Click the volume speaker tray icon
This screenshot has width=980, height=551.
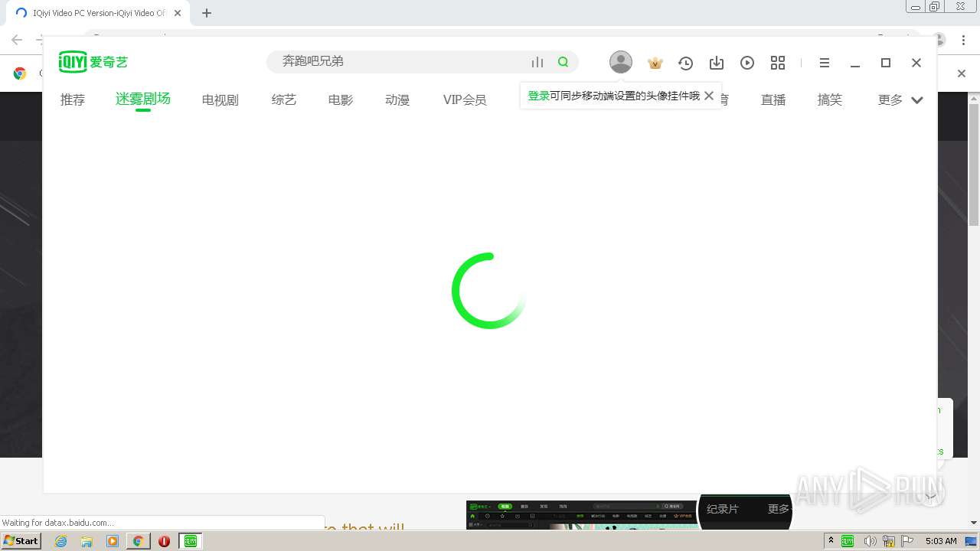pos(870,541)
